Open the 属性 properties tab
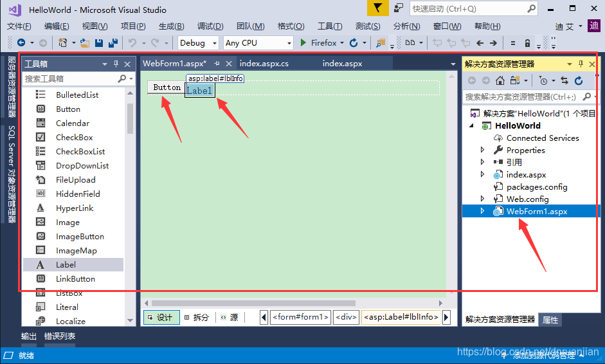This screenshot has height=364, width=605. [x=550, y=320]
